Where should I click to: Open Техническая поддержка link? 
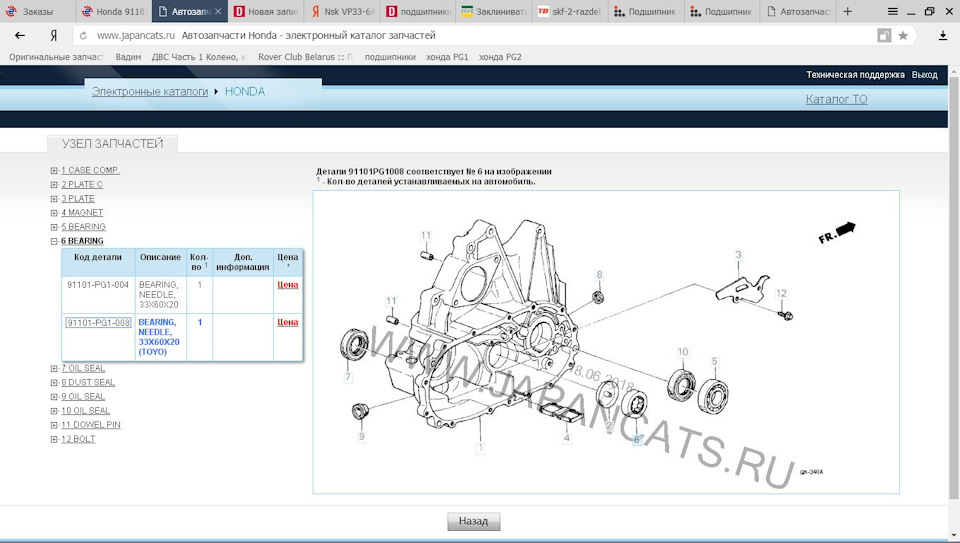coord(855,75)
